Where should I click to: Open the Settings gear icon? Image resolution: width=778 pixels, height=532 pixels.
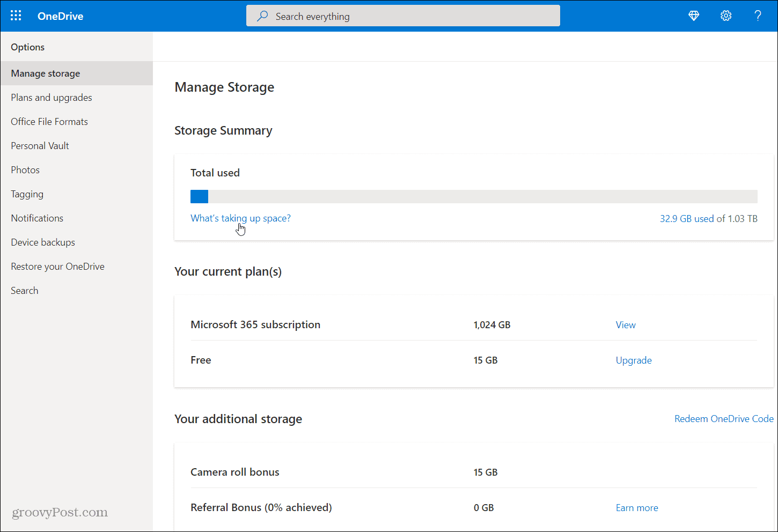click(726, 16)
